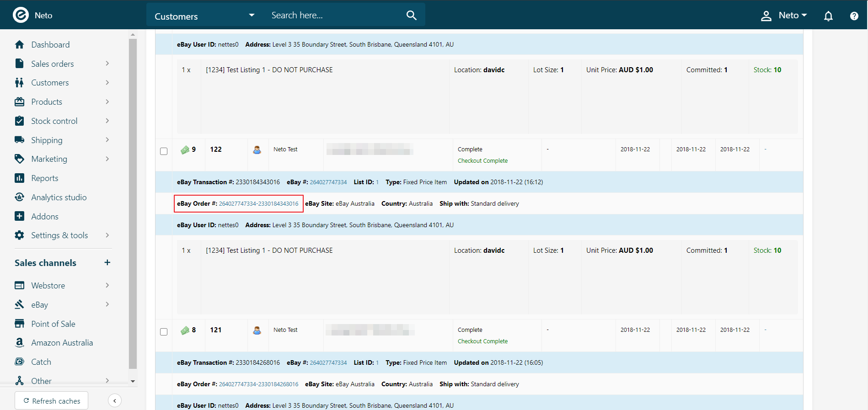Screen dimensions: 868x410
Task: Open order ID 122 link
Action: (216, 149)
